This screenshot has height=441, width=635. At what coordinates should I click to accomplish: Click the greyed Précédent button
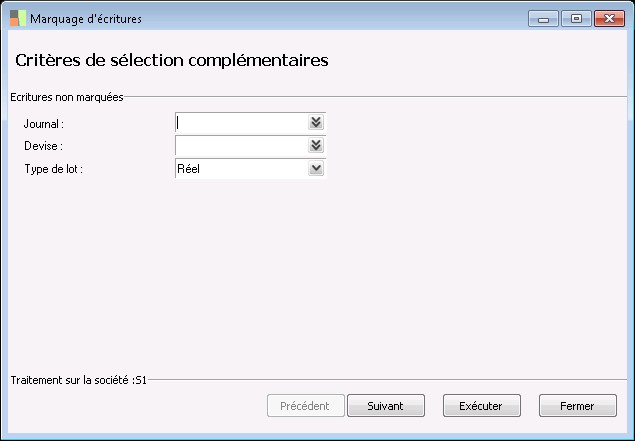coord(306,406)
